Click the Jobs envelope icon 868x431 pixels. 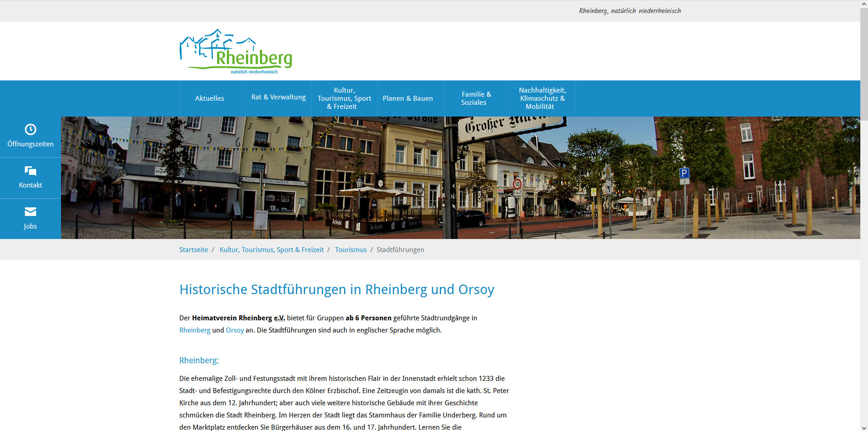30,212
